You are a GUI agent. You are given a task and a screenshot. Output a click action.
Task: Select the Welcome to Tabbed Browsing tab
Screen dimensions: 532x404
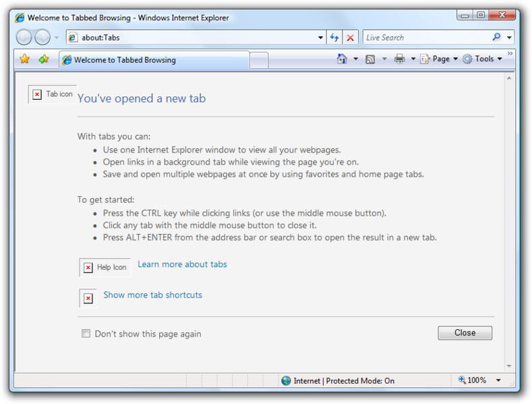(154, 60)
